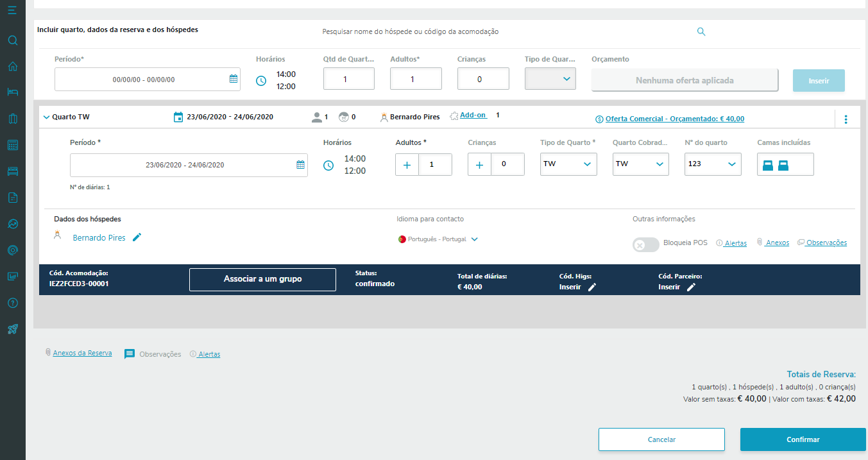Click the Adultos input in top row

coord(416,79)
